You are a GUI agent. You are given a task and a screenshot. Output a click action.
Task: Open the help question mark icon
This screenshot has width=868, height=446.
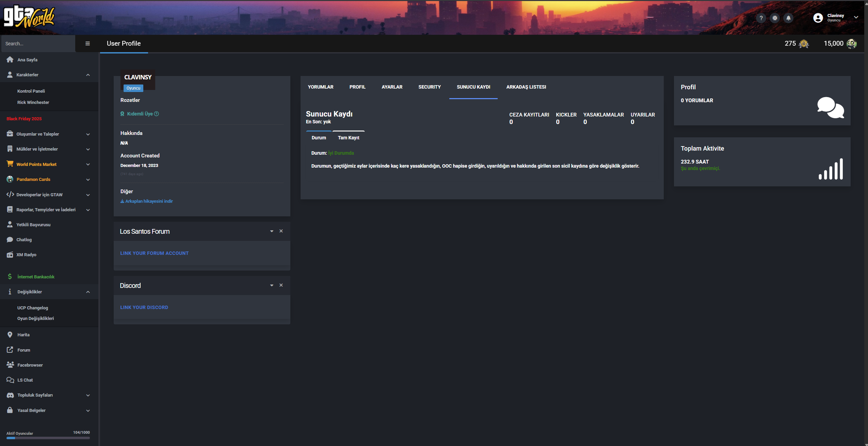[x=761, y=18]
